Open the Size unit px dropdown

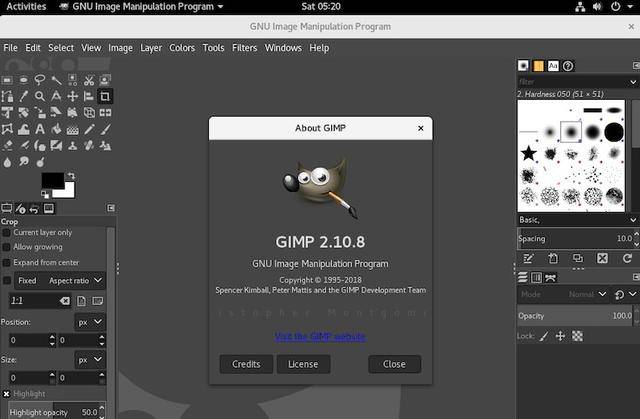click(x=90, y=360)
